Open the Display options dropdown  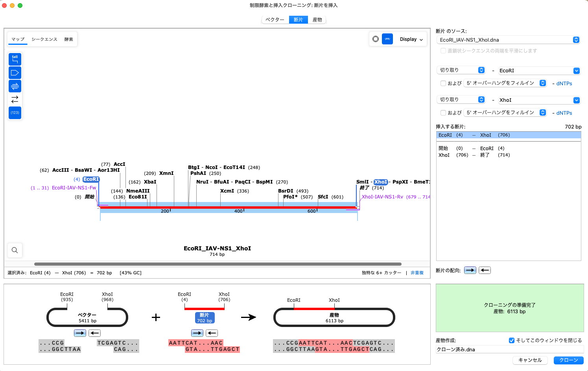click(411, 39)
